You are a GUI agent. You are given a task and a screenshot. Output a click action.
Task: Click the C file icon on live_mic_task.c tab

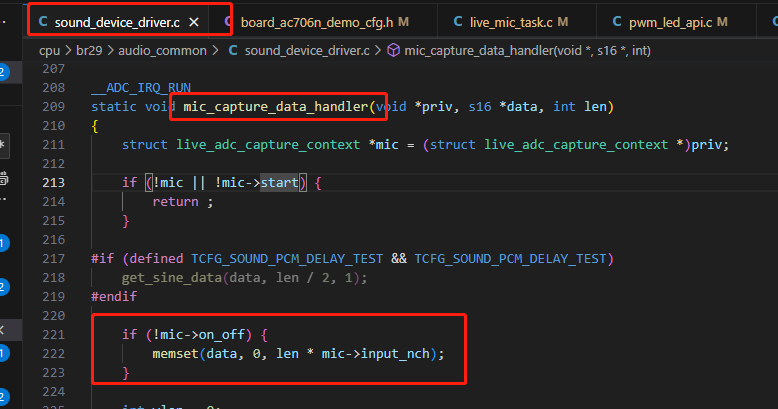pyautogui.click(x=458, y=22)
